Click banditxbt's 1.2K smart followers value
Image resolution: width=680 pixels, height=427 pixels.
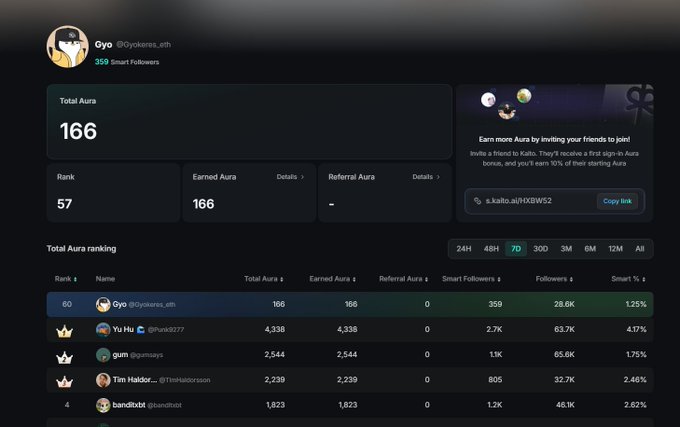point(494,405)
